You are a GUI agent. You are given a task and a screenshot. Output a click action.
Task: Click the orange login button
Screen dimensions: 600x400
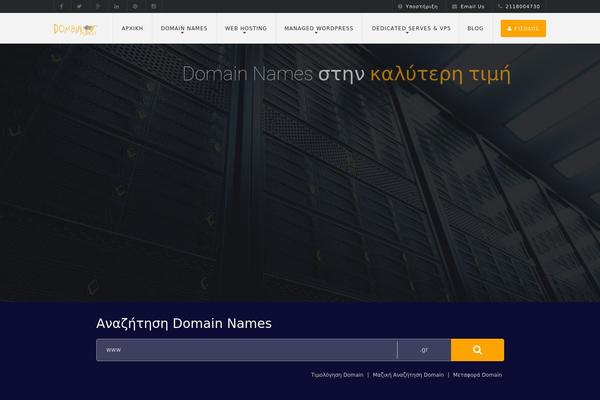523,29
